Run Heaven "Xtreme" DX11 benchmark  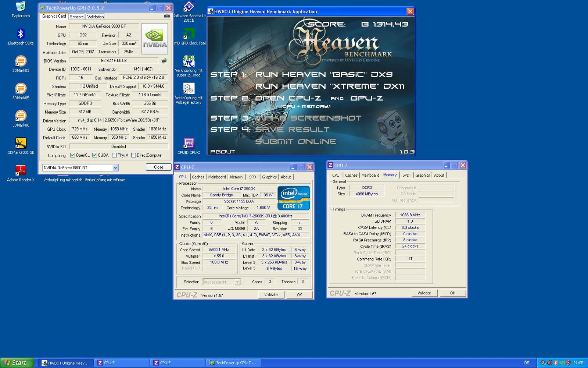coord(330,86)
